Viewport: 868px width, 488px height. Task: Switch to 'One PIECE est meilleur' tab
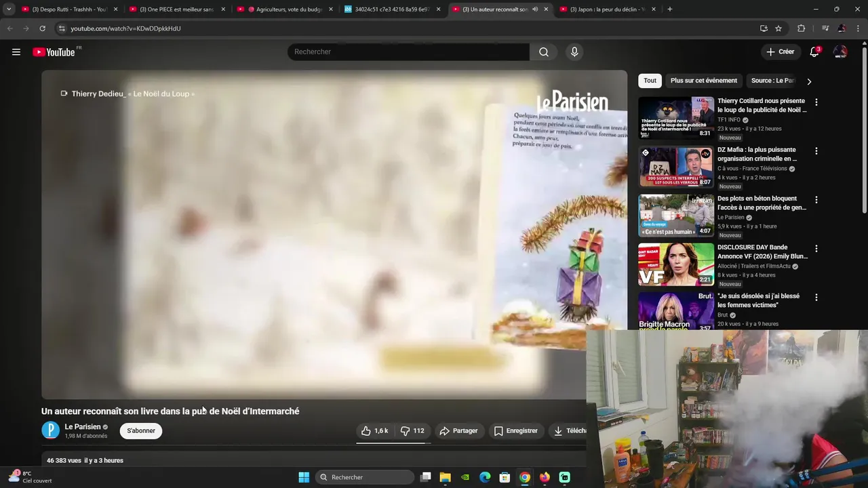176,9
